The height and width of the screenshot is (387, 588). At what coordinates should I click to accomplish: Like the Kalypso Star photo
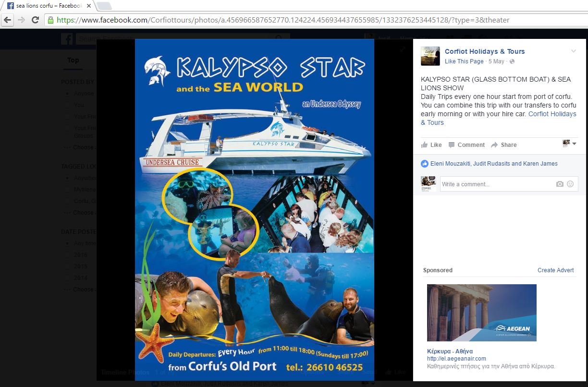tap(431, 145)
